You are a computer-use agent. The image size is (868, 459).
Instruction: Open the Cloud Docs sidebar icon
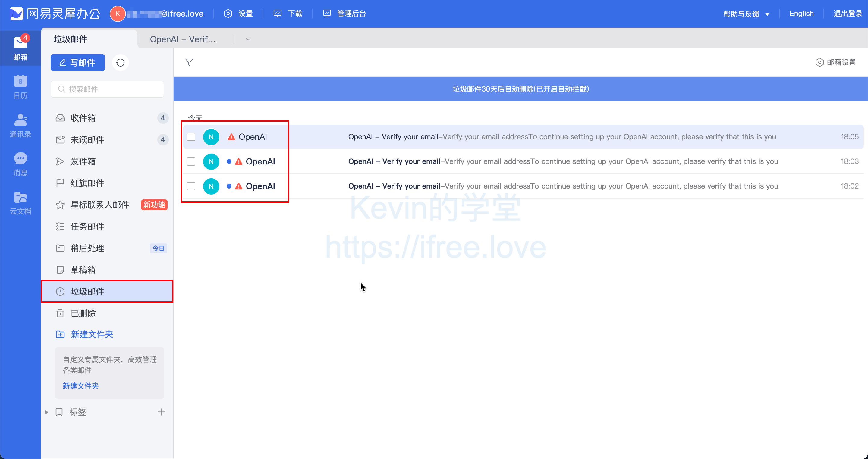tap(20, 203)
